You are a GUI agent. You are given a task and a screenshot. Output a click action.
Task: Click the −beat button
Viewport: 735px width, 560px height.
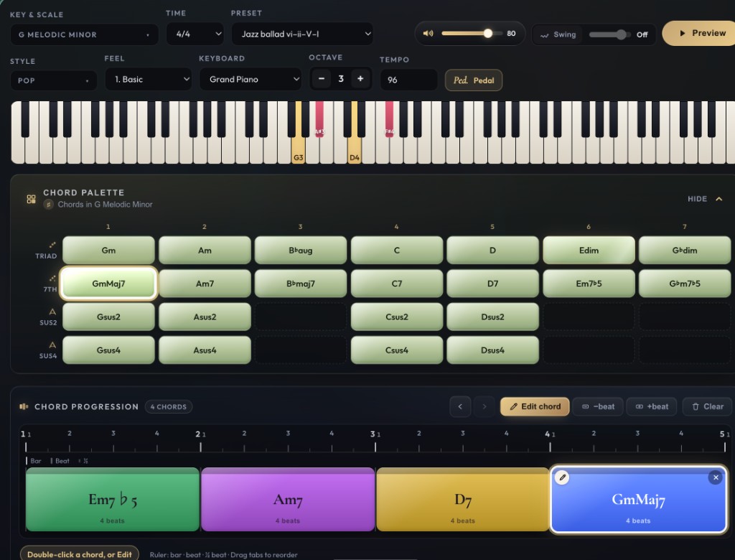click(598, 406)
